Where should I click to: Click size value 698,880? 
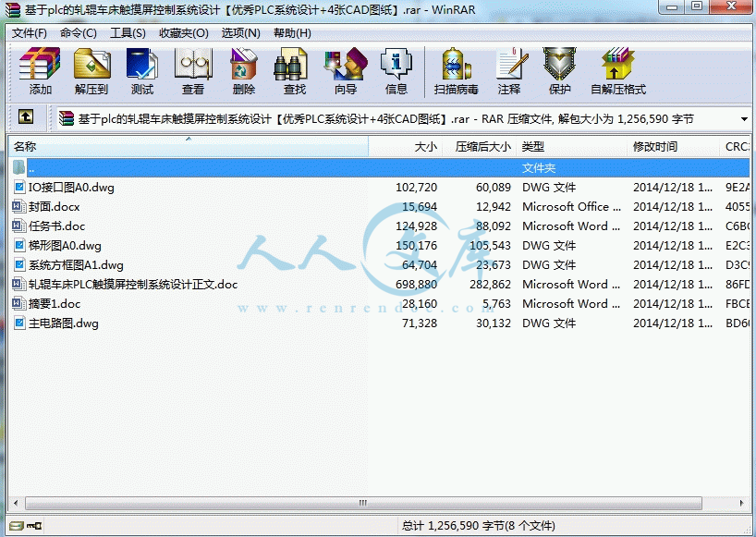416,285
